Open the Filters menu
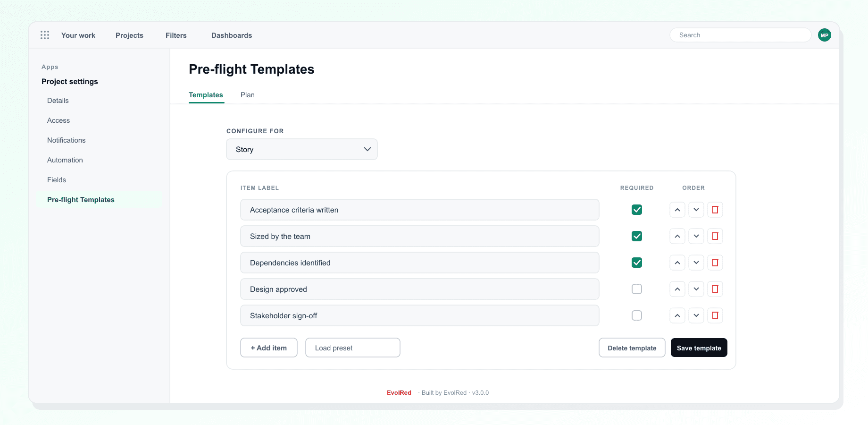The width and height of the screenshot is (868, 425). point(176,35)
